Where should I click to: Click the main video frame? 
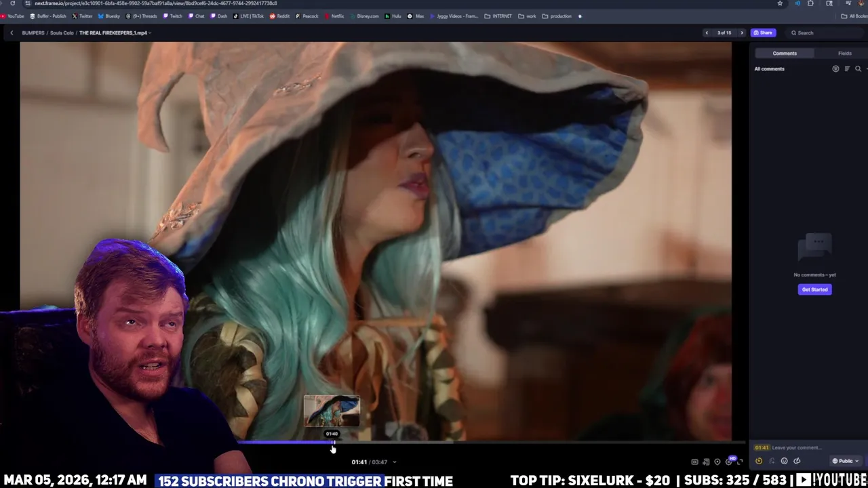tap(376, 241)
